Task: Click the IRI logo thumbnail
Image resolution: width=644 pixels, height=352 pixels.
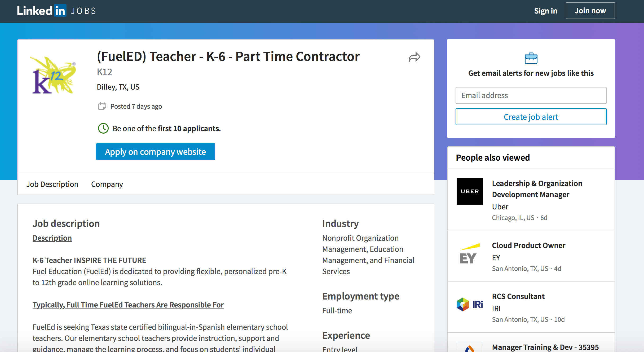Action: 470,304
